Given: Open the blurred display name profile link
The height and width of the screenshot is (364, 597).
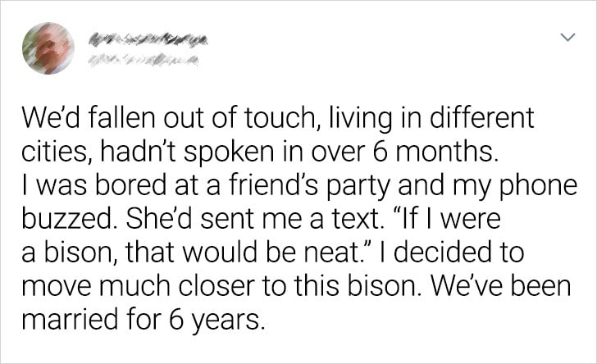Looking at the screenshot, I should click(x=148, y=40).
